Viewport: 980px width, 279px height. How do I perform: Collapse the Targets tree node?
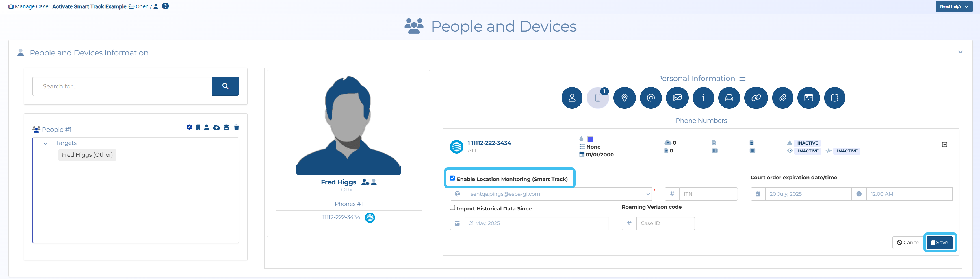pyautogui.click(x=46, y=143)
